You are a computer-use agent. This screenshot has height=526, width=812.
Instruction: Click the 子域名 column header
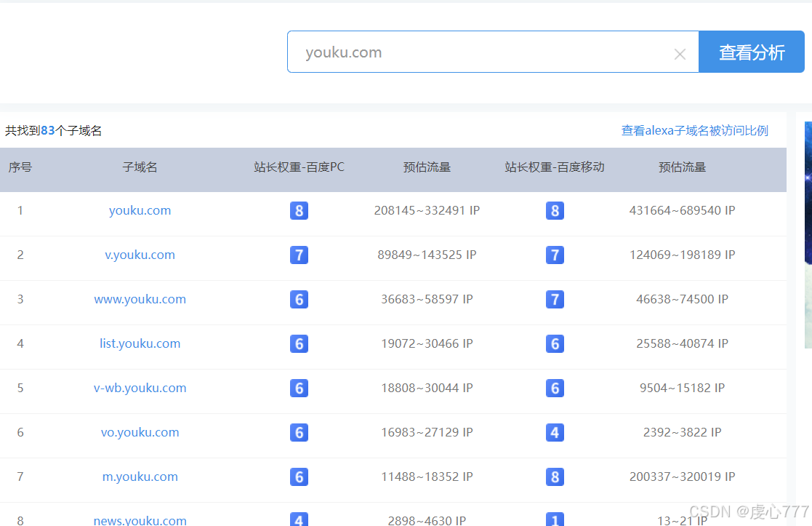(140, 167)
